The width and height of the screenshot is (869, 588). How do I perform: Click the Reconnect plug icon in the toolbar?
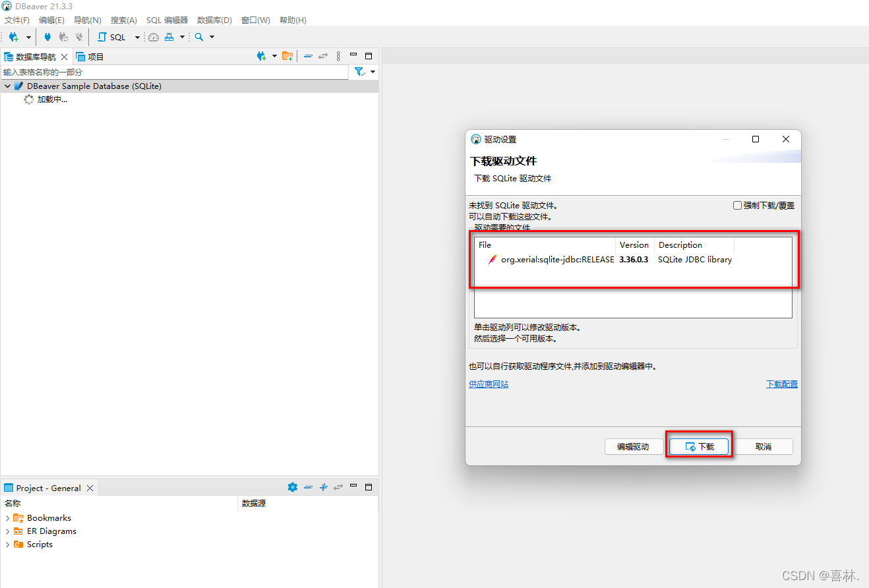click(x=63, y=37)
